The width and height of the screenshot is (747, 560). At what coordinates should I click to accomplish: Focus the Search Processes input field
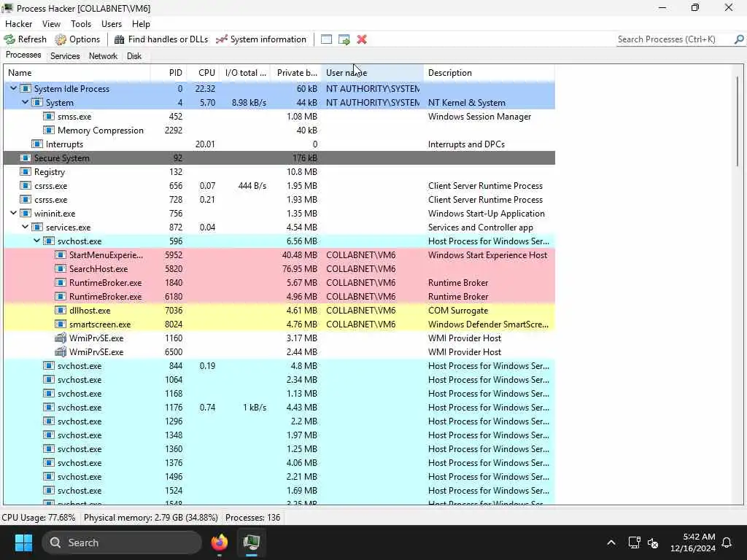coord(673,39)
